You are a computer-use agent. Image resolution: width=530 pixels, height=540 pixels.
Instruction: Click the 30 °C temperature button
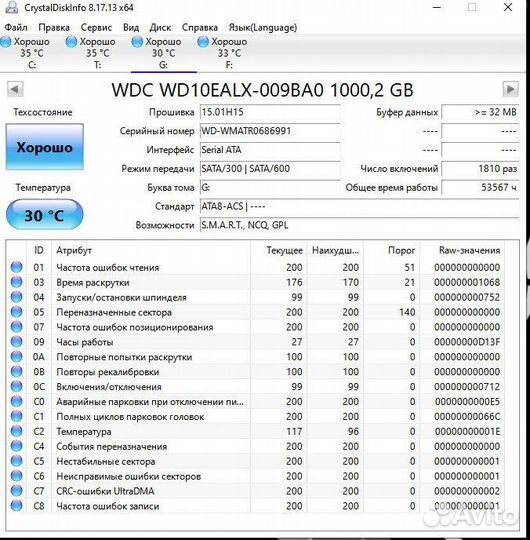(x=44, y=215)
